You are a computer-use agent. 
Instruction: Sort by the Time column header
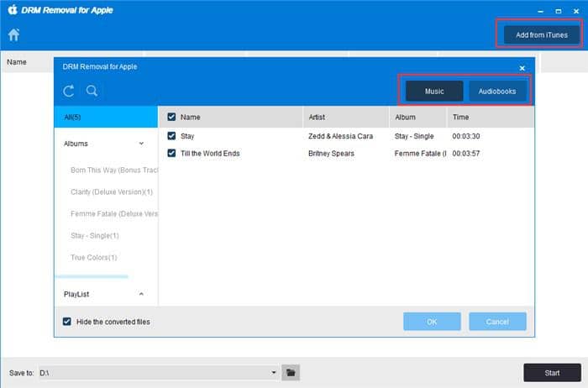pos(491,117)
